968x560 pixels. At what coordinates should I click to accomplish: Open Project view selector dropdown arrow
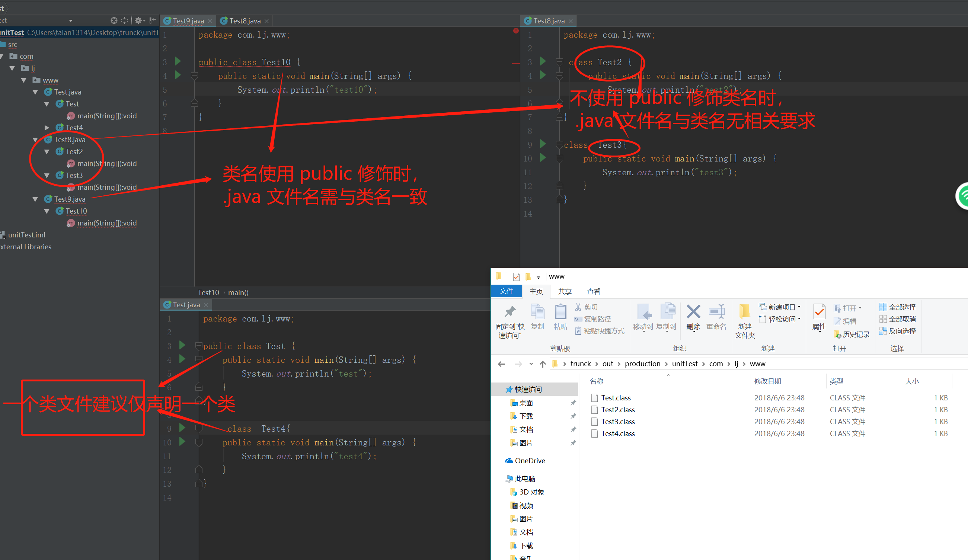coord(71,21)
